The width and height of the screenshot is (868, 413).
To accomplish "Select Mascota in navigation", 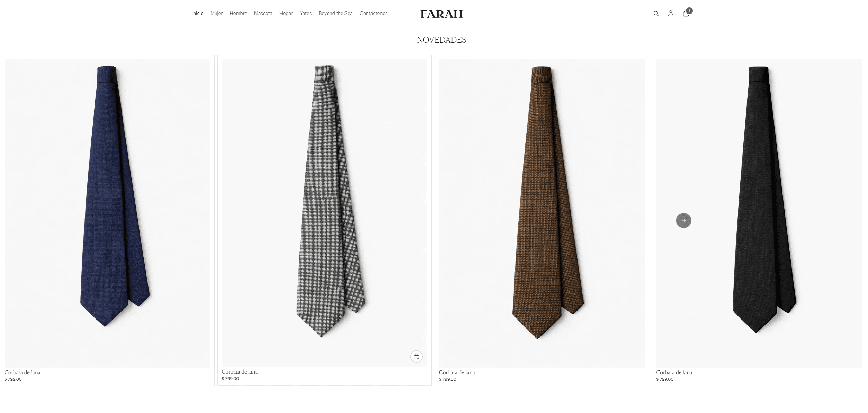I will (x=263, y=13).
